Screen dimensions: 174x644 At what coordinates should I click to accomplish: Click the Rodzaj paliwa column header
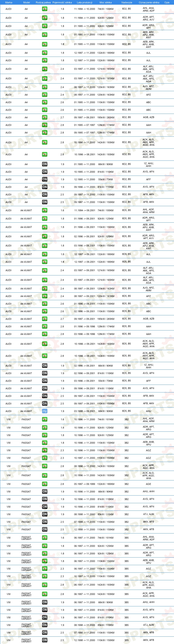43,2
